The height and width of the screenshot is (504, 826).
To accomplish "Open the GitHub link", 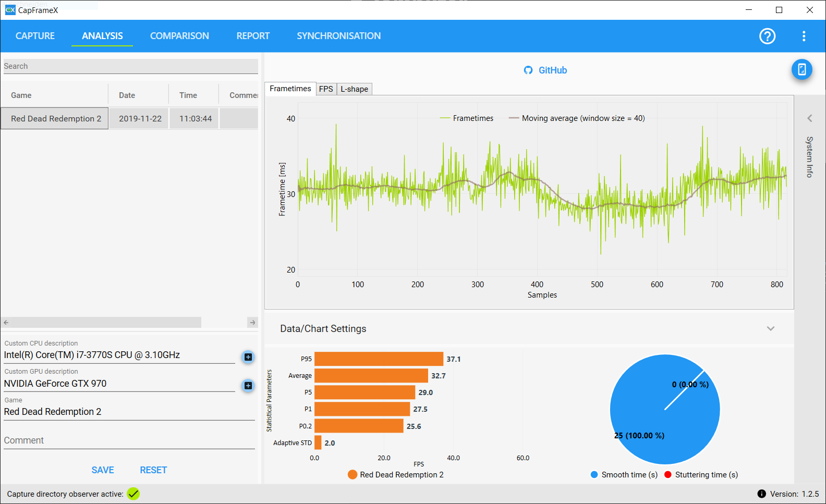I will pyautogui.click(x=553, y=70).
